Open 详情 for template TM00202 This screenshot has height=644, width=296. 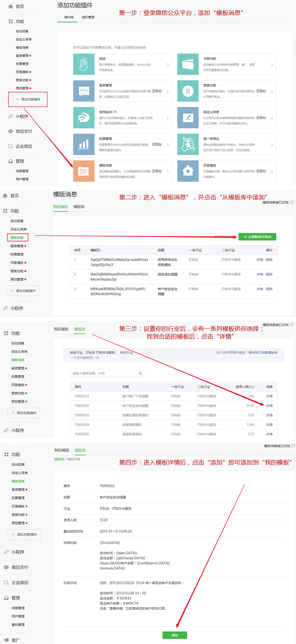(269, 406)
